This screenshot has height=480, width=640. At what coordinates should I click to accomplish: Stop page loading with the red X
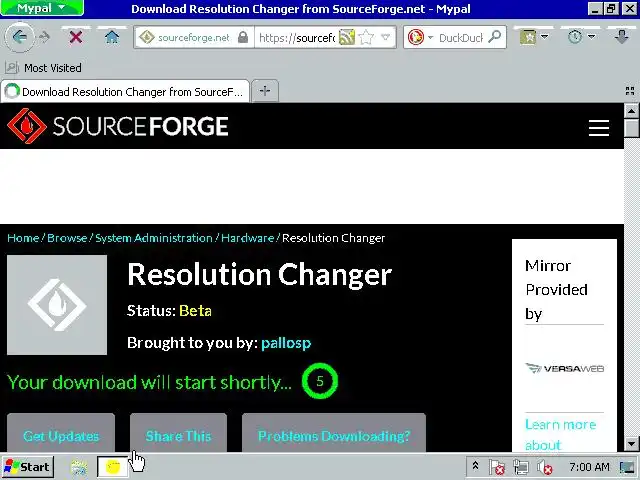click(x=76, y=38)
